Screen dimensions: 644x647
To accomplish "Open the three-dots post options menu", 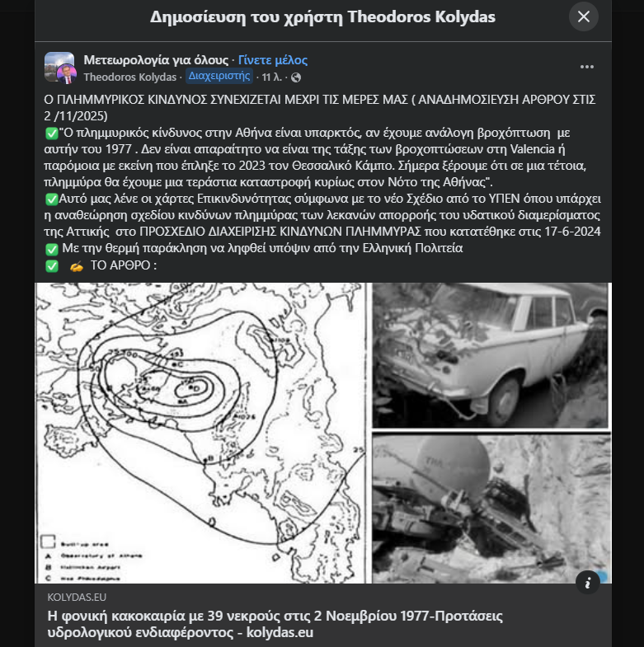I will (x=586, y=67).
